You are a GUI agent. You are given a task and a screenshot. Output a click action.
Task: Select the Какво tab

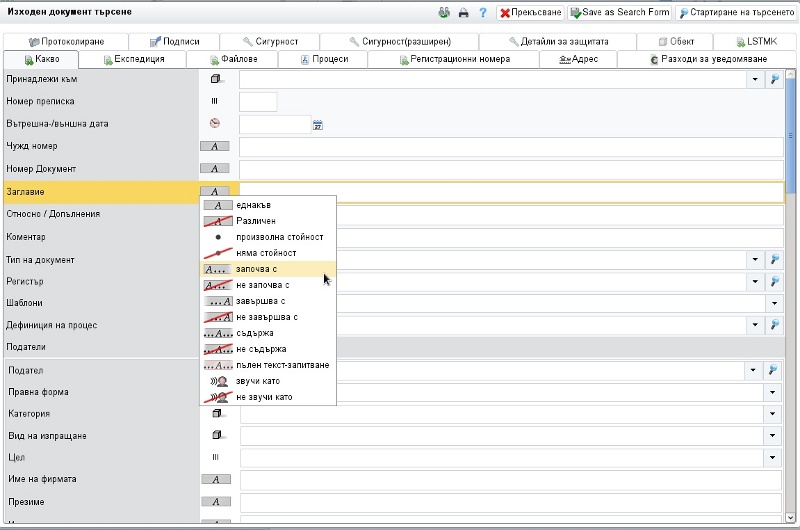[x=41, y=59]
